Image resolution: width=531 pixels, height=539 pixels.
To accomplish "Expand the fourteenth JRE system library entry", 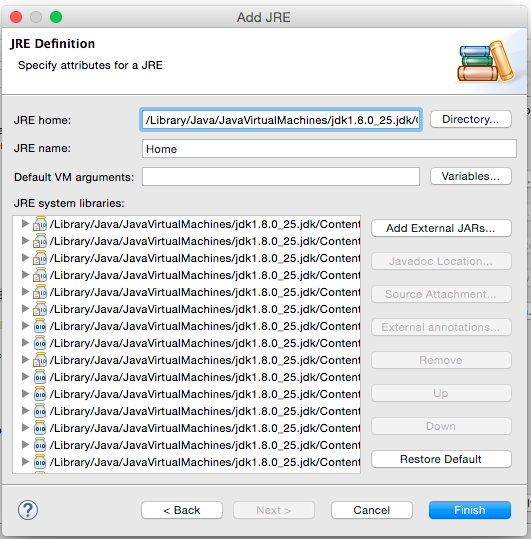I will pos(25,444).
